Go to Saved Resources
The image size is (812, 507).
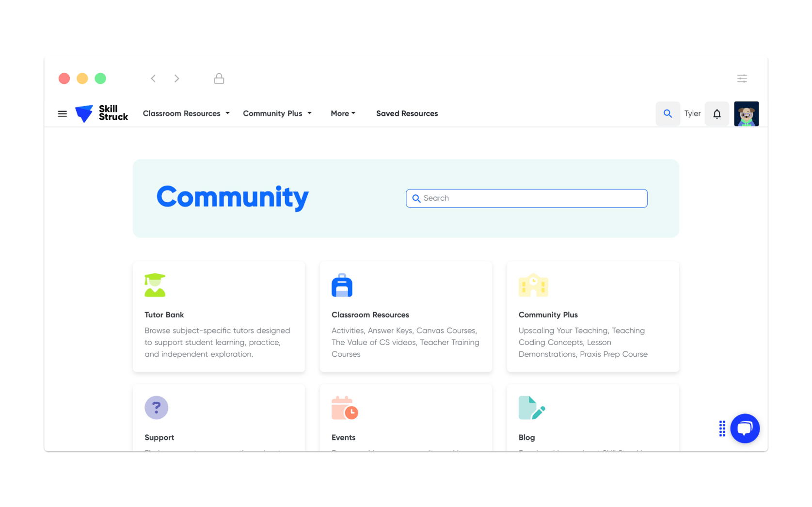(x=407, y=113)
